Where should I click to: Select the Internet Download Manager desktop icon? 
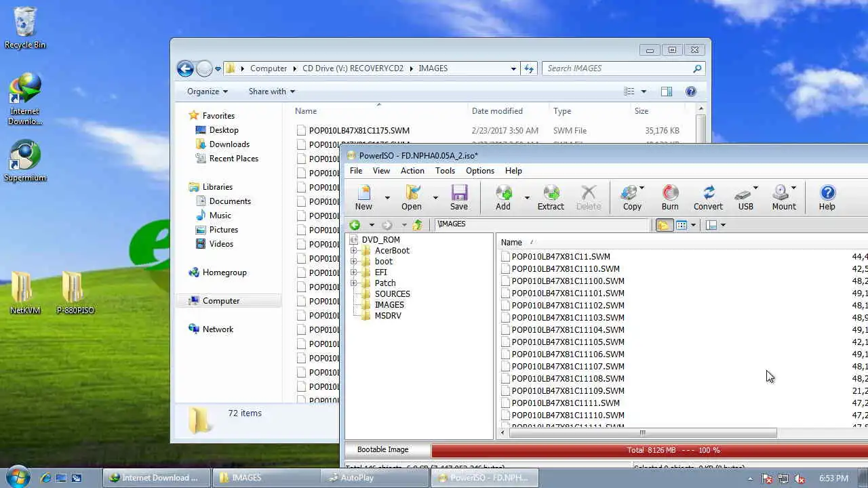tap(25, 99)
